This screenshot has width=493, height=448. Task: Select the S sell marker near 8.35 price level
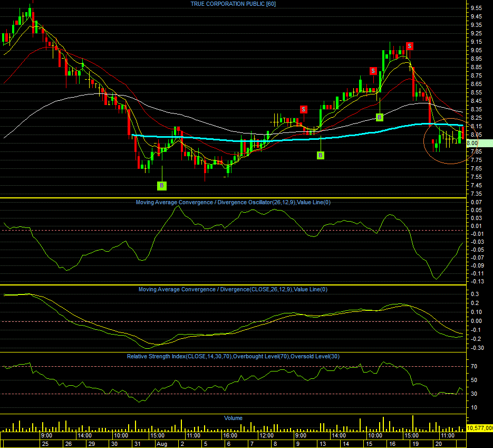coord(303,109)
